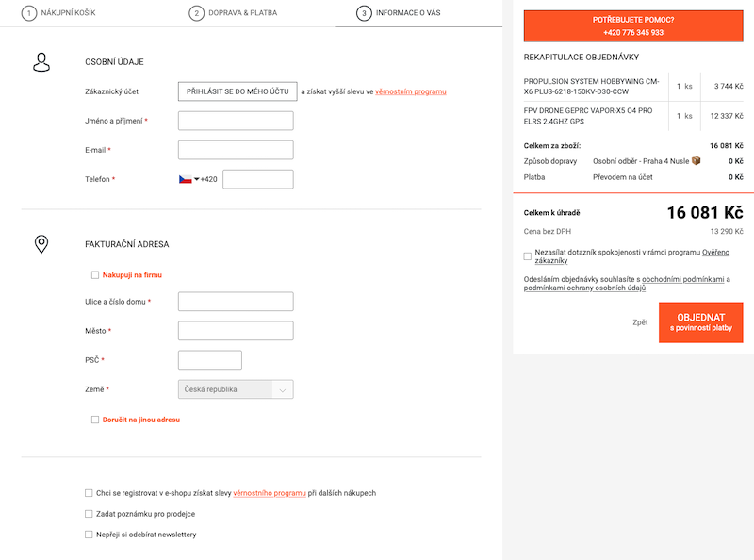This screenshot has height=560, width=754.
Task: Tick Nepřeji si odebírat newslettery checkbox
Action: click(x=89, y=535)
